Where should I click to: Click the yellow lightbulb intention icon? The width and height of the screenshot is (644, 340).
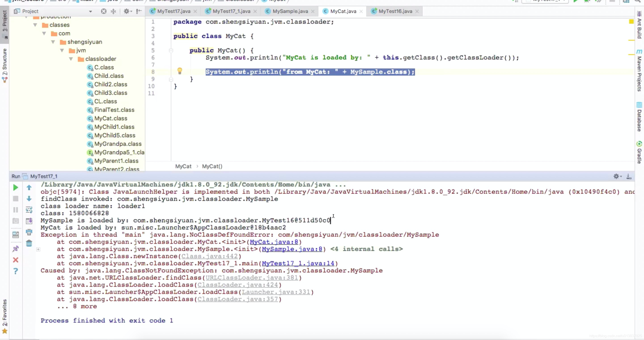tap(180, 71)
